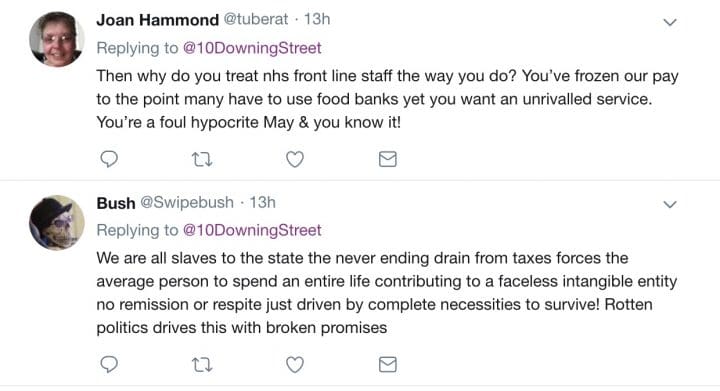Like Bush's tweet with the heart icon

point(295,364)
